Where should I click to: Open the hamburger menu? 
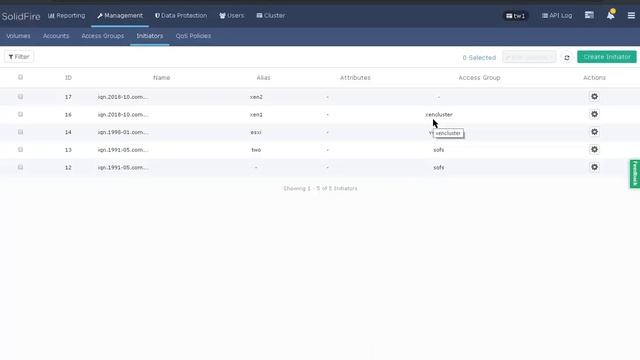click(x=631, y=16)
